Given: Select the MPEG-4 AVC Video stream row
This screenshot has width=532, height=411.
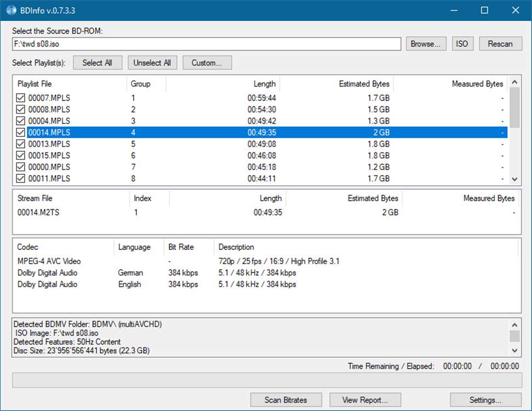Looking at the screenshot, I should pyautogui.click(x=266, y=261).
